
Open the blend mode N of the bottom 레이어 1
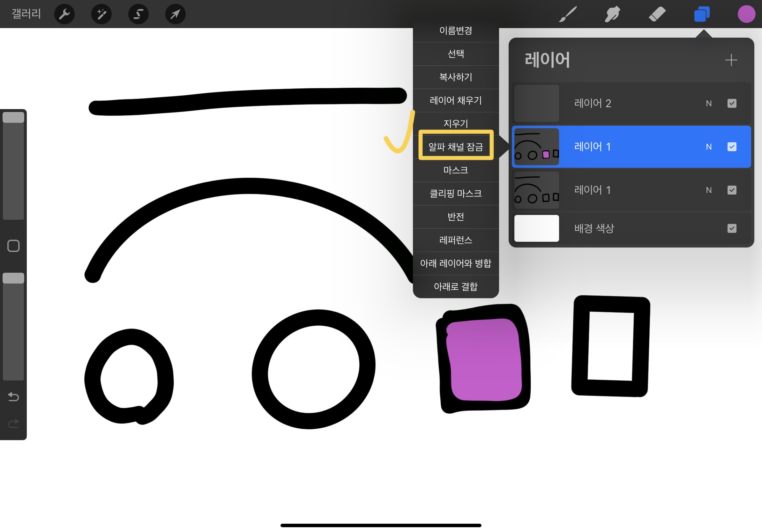709,190
